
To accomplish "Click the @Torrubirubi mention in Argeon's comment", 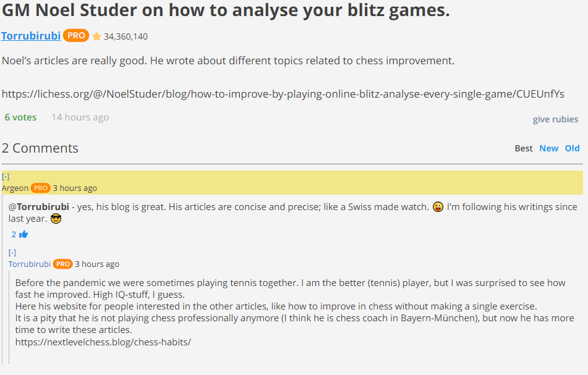I will coord(39,207).
